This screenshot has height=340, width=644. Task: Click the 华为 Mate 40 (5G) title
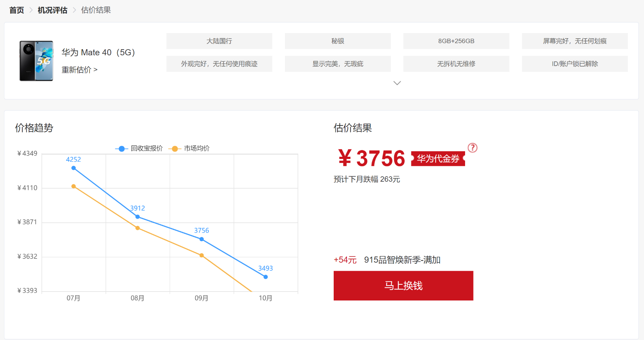pos(98,52)
